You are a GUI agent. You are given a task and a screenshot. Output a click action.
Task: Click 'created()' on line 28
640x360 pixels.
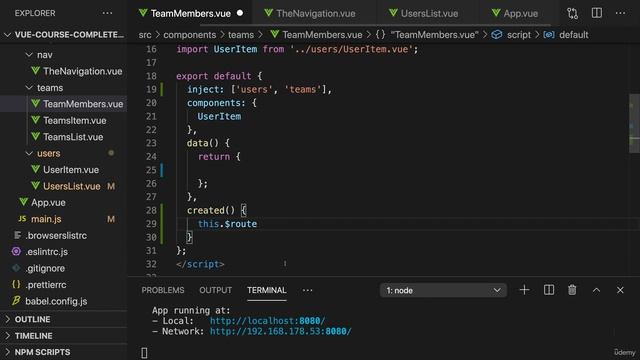pos(211,210)
